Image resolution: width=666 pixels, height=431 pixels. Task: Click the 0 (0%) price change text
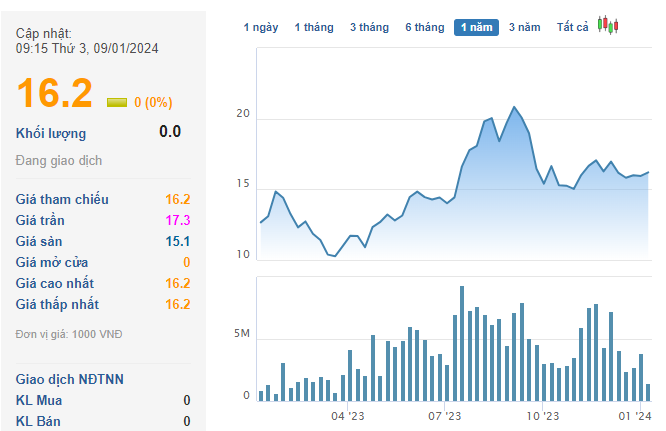point(153,102)
